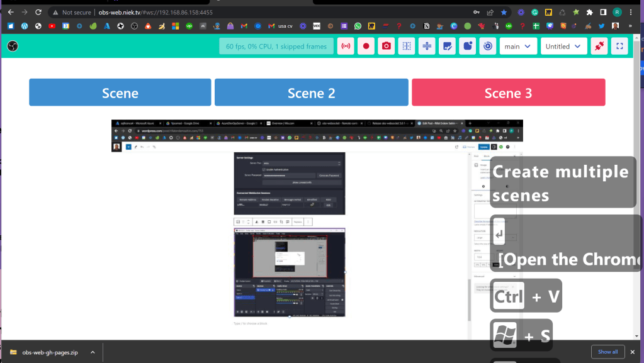Open the Notion bookmark
Image resolution: width=644 pixels, height=363 pixels.
[x=426, y=26]
